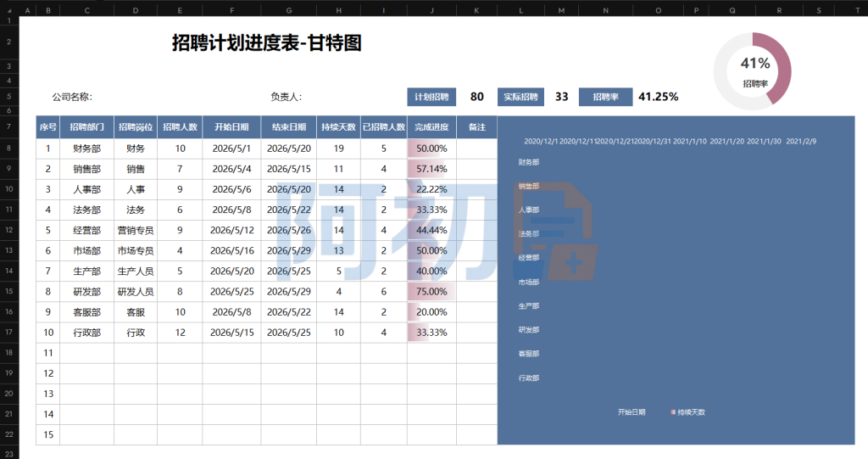Select the 生产人员 position cell
Viewport: 868px width, 459px height.
pyautogui.click(x=136, y=271)
